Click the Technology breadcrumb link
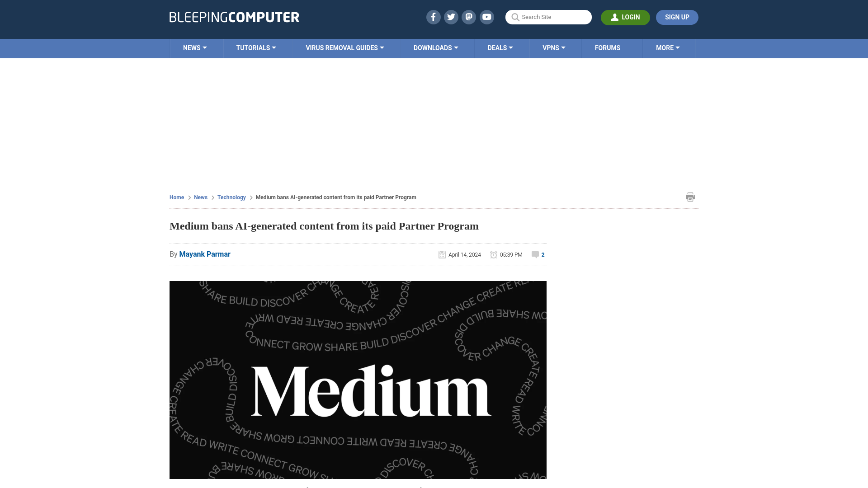Viewport: 868px width, 488px height. click(x=231, y=197)
